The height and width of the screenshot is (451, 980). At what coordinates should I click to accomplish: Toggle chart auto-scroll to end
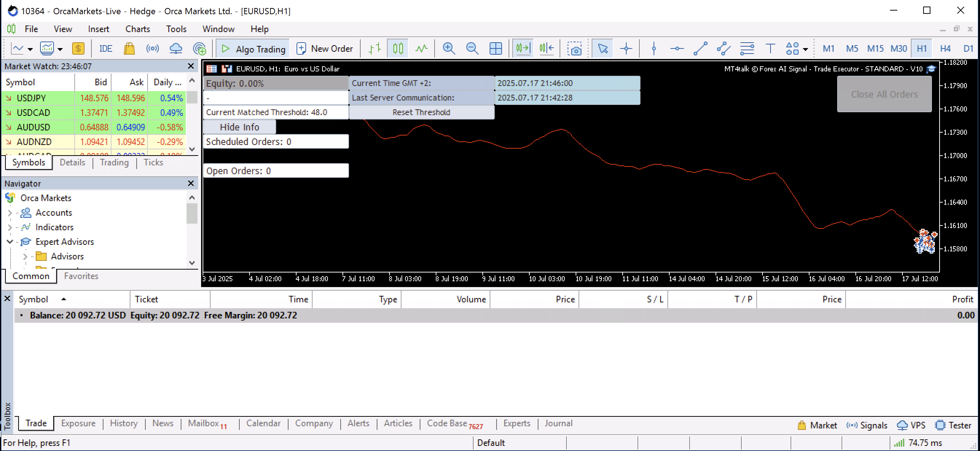[523, 49]
